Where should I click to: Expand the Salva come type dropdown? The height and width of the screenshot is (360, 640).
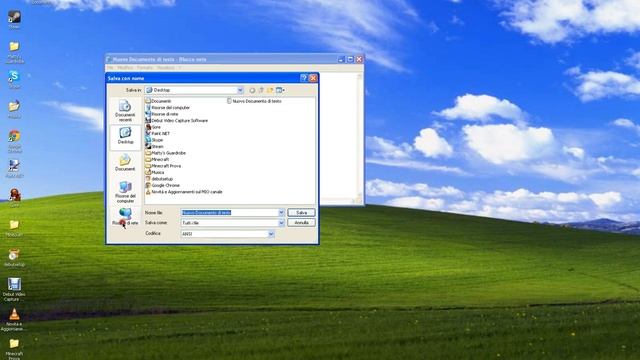(281, 223)
